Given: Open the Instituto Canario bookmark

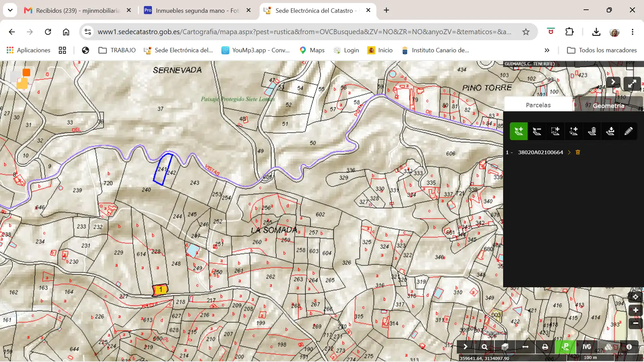Looking at the screenshot, I should click(x=435, y=50).
